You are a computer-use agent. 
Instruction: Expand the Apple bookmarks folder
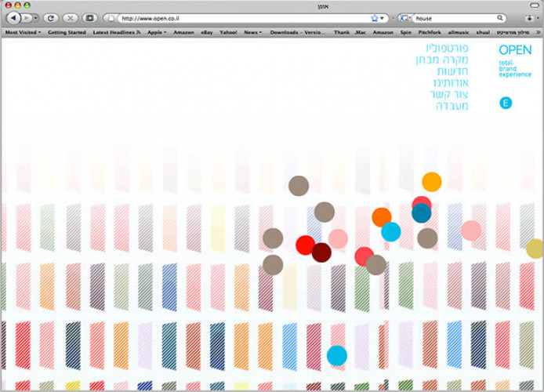point(157,32)
